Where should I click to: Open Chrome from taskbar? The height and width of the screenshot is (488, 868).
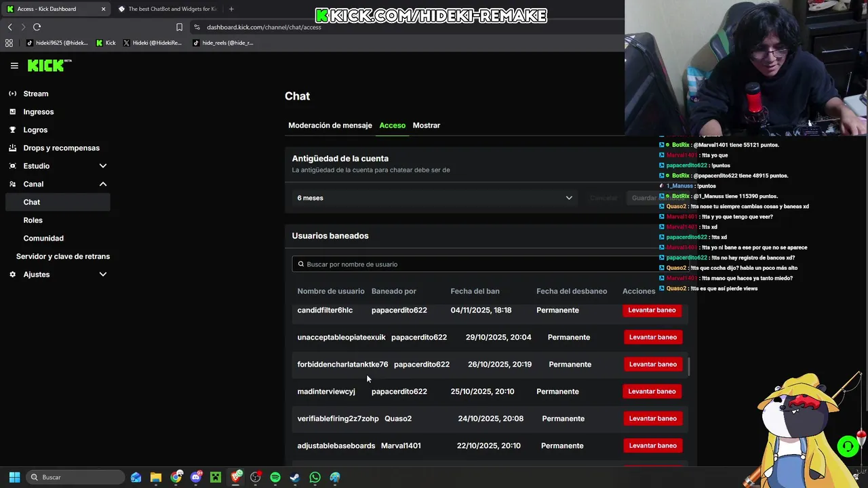tap(176, 477)
